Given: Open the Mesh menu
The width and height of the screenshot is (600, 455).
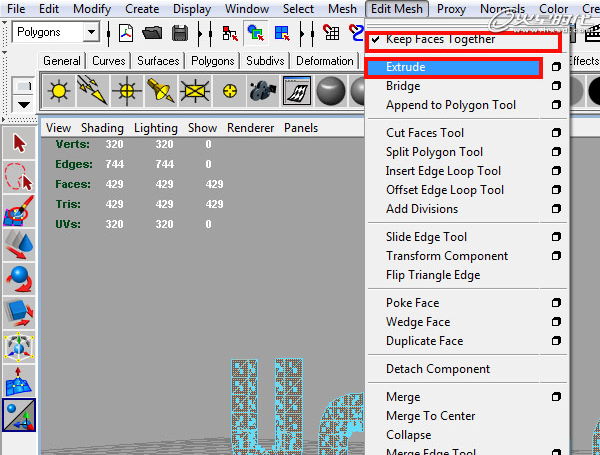Looking at the screenshot, I should pos(342,8).
